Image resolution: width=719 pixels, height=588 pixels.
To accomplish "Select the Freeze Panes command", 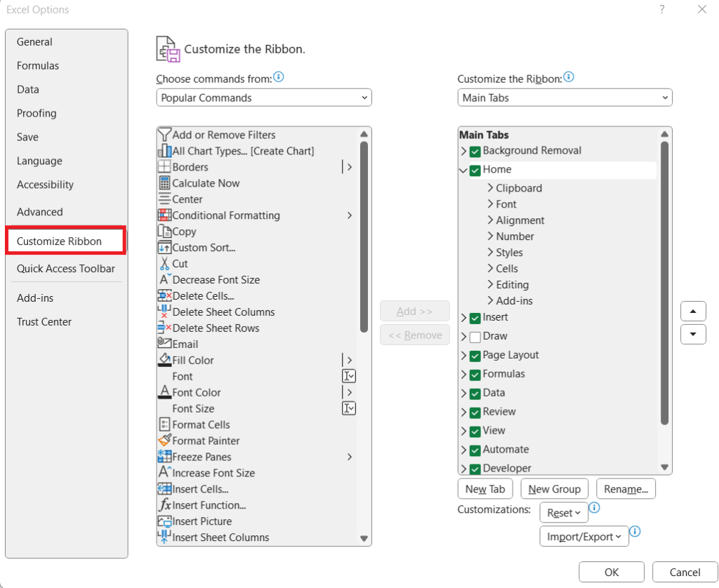I will (x=201, y=457).
